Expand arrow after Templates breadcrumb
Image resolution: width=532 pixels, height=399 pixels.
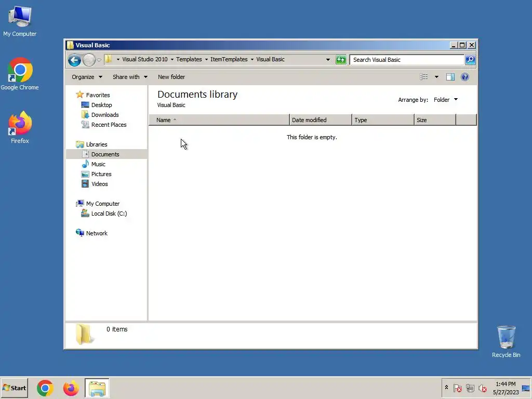(x=206, y=59)
